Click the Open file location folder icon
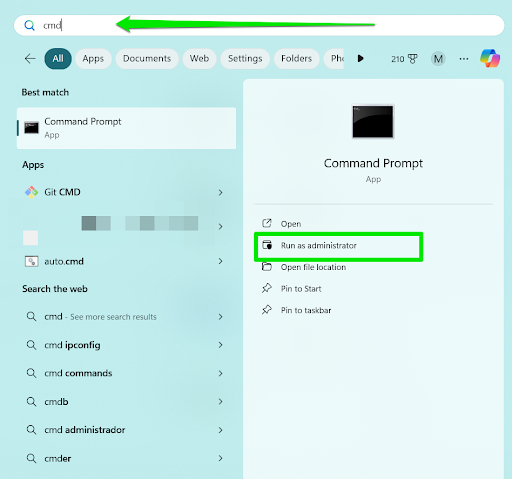The height and width of the screenshot is (479, 512). (x=267, y=267)
